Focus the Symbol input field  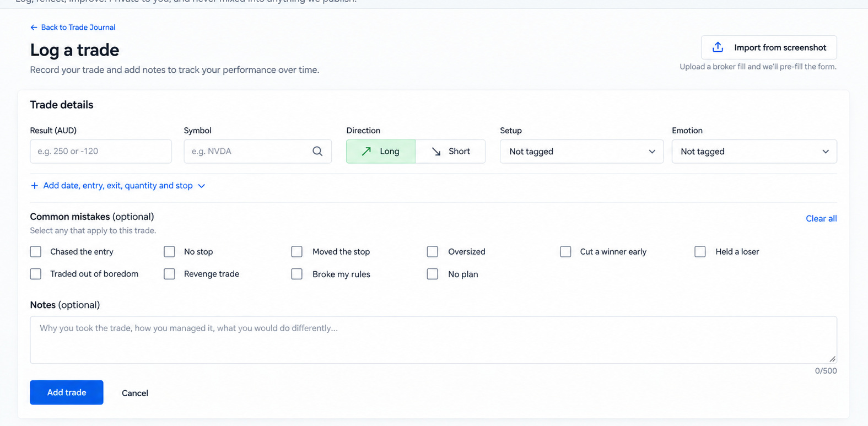[x=257, y=152]
